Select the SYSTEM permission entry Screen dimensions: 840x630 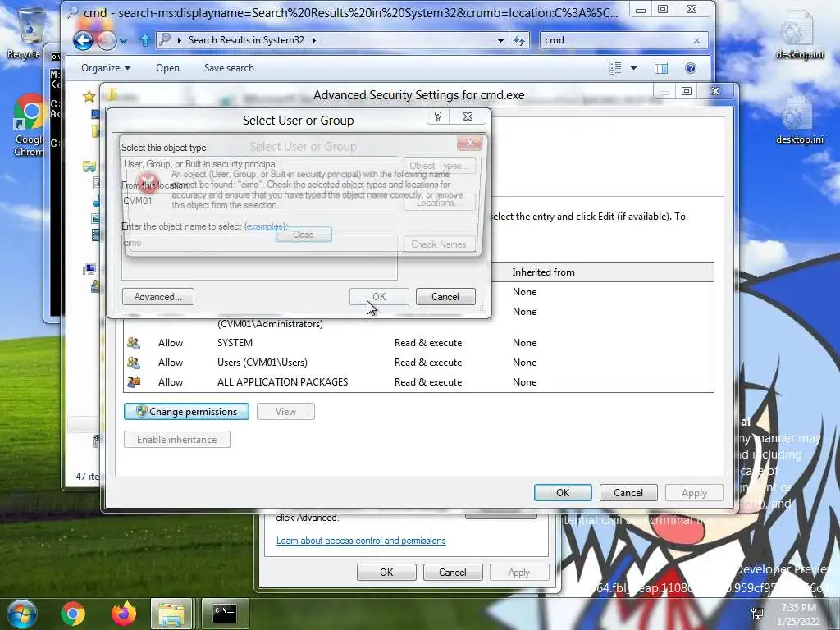point(419,343)
